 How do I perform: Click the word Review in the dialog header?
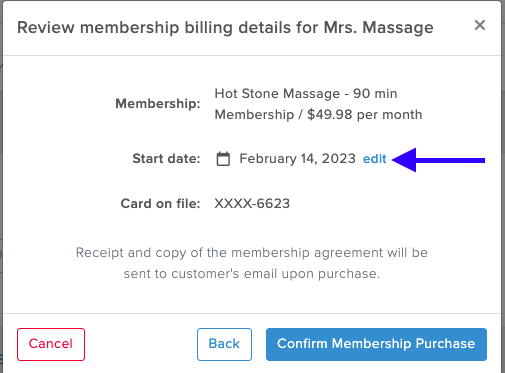pos(46,27)
